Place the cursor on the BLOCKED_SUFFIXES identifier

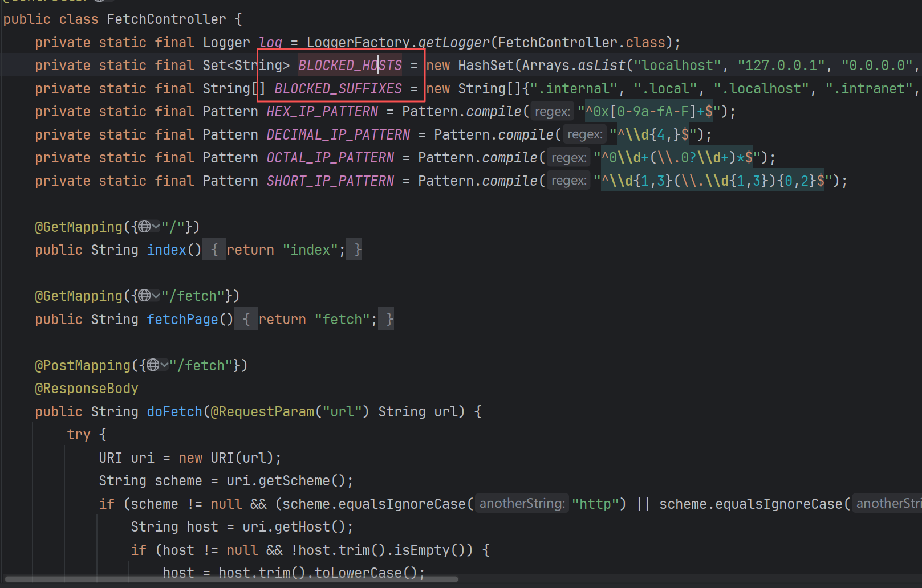[x=338, y=89]
